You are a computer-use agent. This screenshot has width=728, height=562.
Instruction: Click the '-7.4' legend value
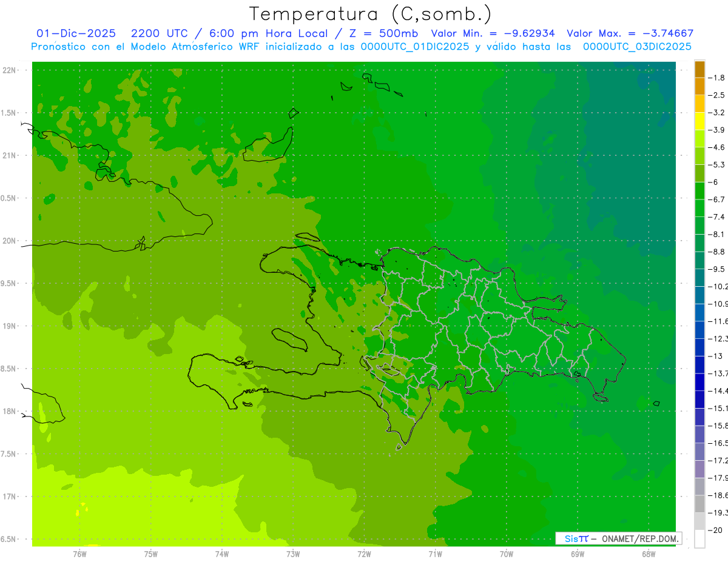716,217
